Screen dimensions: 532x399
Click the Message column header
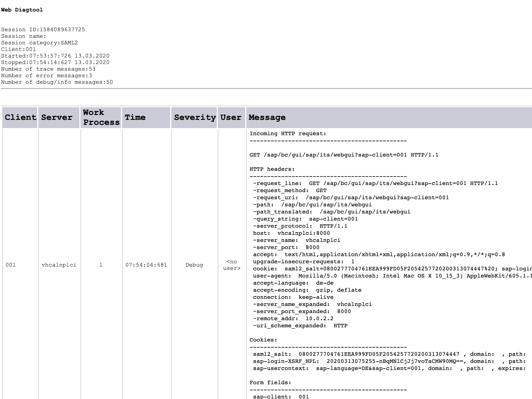tap(267, 117)
